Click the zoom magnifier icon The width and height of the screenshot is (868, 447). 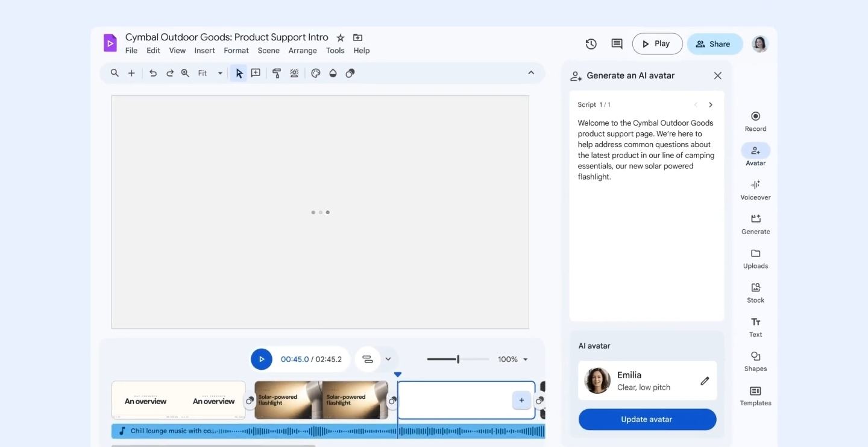pyautogui.click(x=186, y=73)
